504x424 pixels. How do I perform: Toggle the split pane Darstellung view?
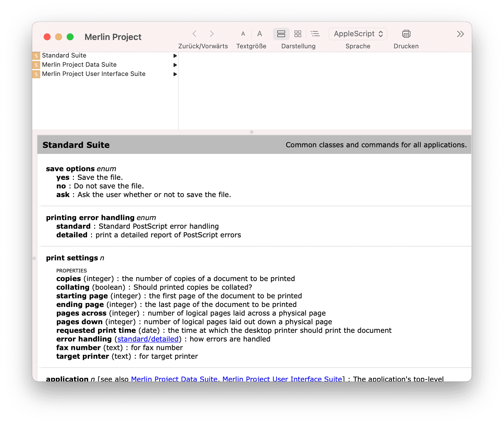coord(281,34)
